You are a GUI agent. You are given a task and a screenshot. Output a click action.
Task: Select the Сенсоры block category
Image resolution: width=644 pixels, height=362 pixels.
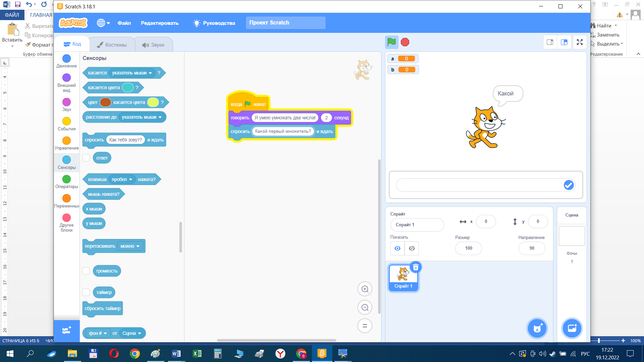pos(66,163)
